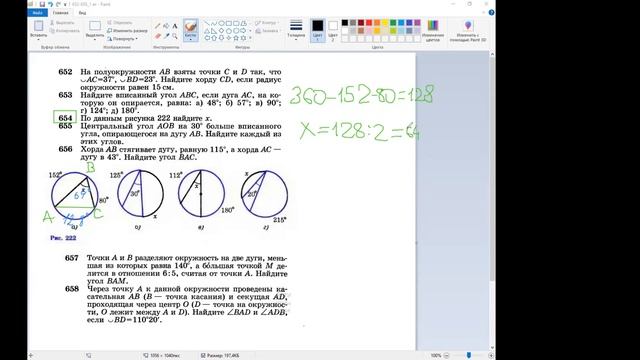Open Edit colors (Изменение цветов) dialog
The height and width of the screenshot is (360, 640).
click(433, 31)
